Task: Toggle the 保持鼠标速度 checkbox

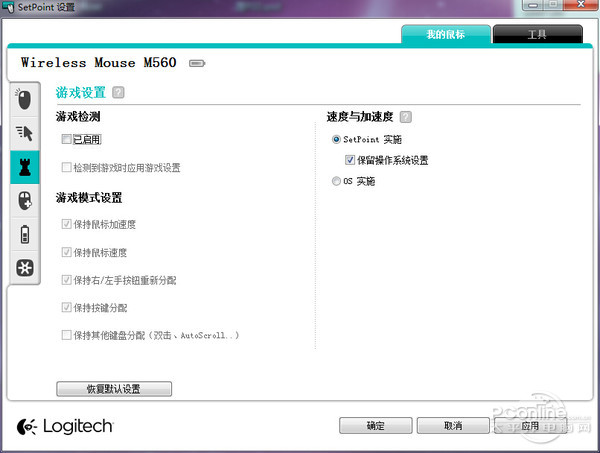Action: (67, 252)
